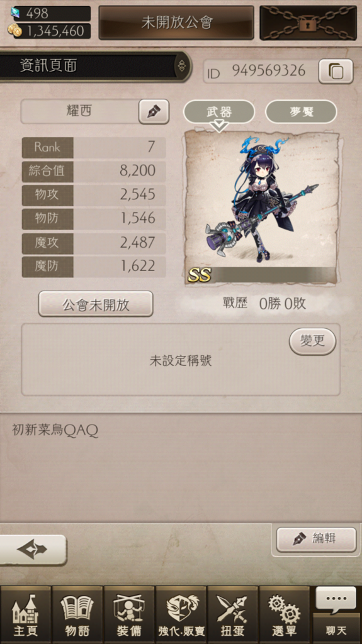Open the 扭蛋 gacha swords icon
362x644 pixels.
[x=233, y=615]
